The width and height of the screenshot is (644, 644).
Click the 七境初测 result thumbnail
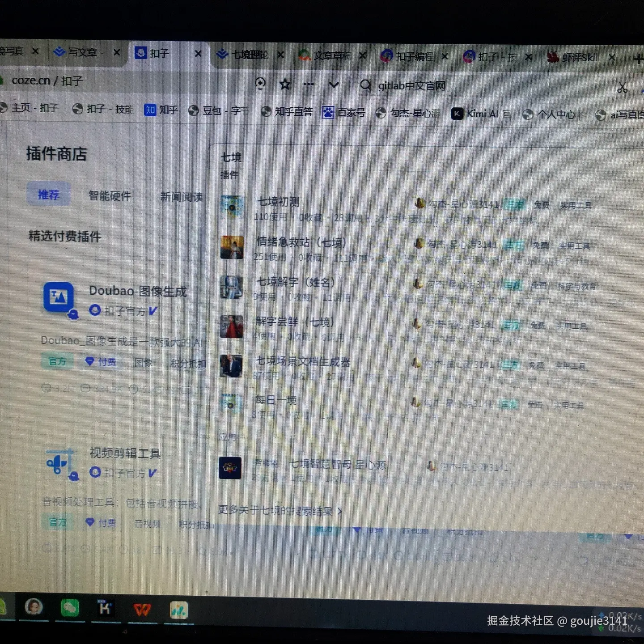tap(232, 208)
